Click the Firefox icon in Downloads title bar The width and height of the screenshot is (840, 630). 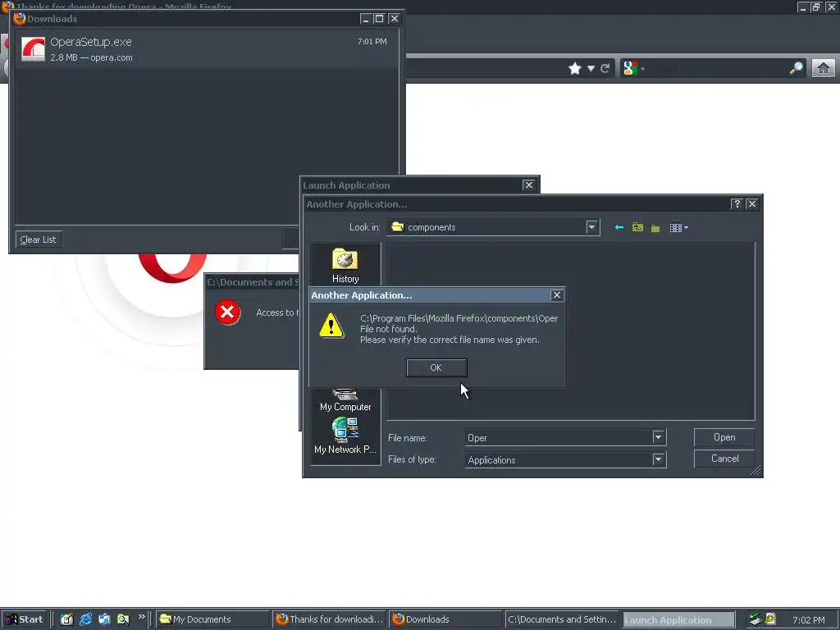[20, 19]
